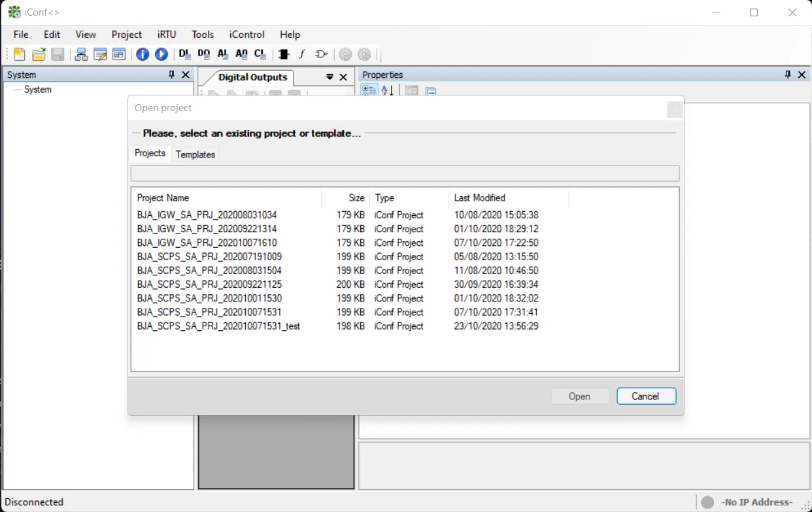812x512 pixels.
Task: Open Digital Outputs via DO icon
Action: pyautogui.click(x=204, y=54)
